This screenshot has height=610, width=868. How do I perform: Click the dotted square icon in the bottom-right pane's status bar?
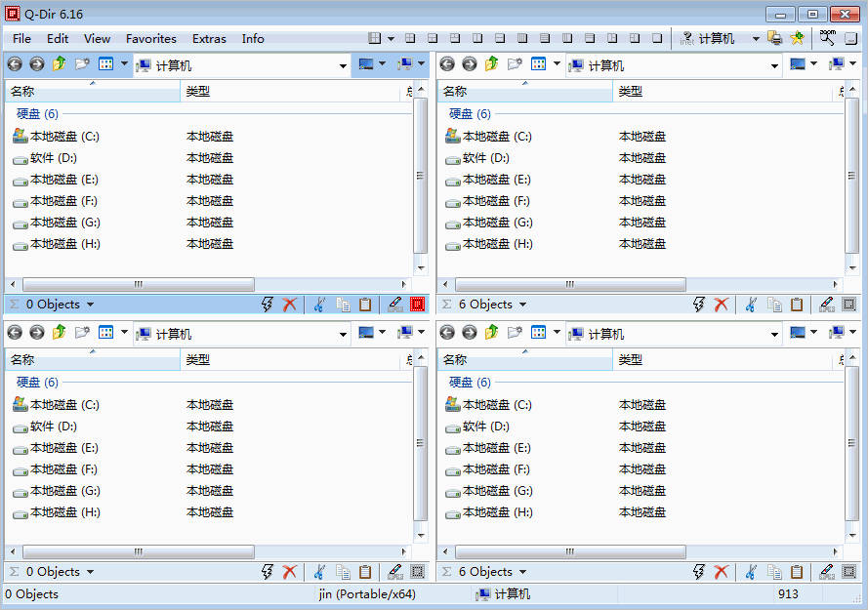(x=848, y=572)
